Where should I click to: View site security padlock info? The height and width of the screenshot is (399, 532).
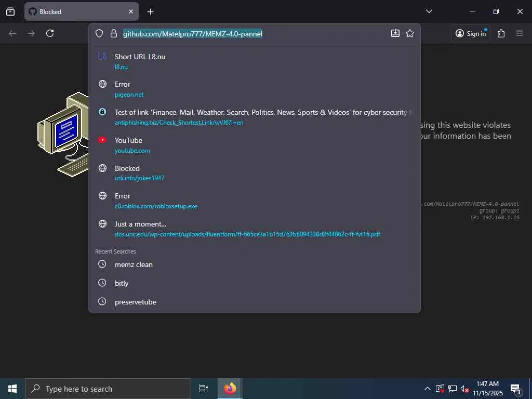[x=114, y=33]
